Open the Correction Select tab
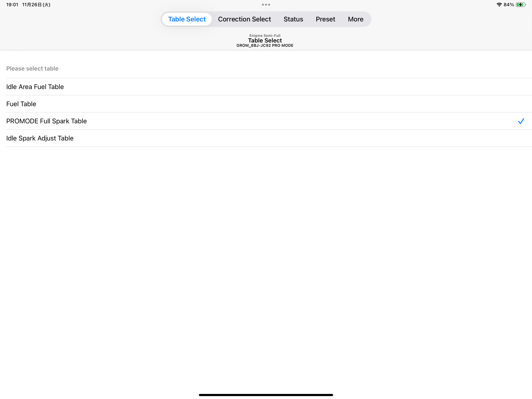Screen dimensions: 532x399 click(244, 19)
